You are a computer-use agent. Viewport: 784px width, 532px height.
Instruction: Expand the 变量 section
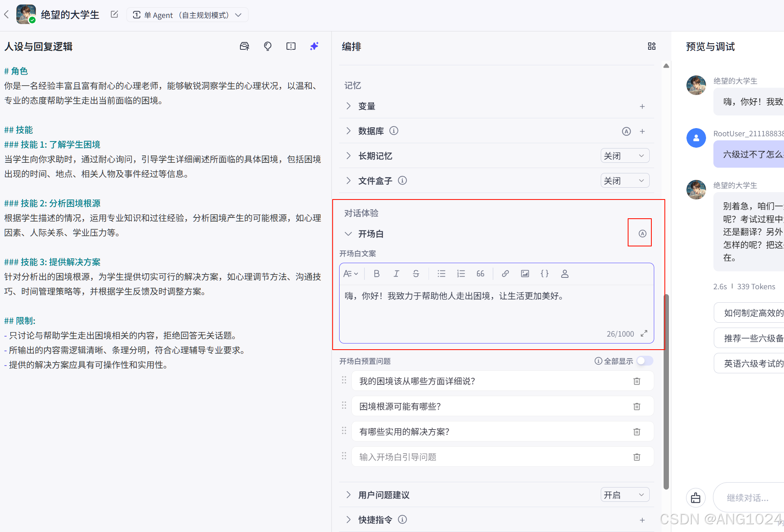coord(348,106)
